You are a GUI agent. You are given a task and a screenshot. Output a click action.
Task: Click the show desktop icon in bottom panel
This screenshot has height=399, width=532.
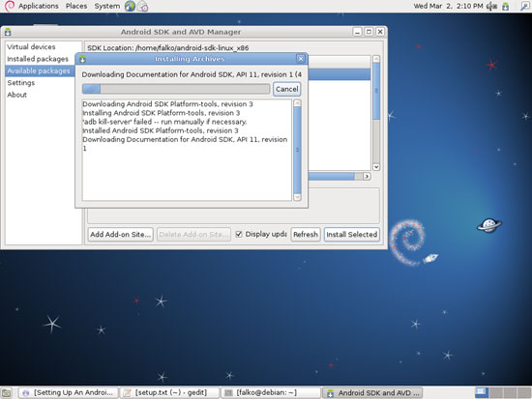tap(7, 393)
